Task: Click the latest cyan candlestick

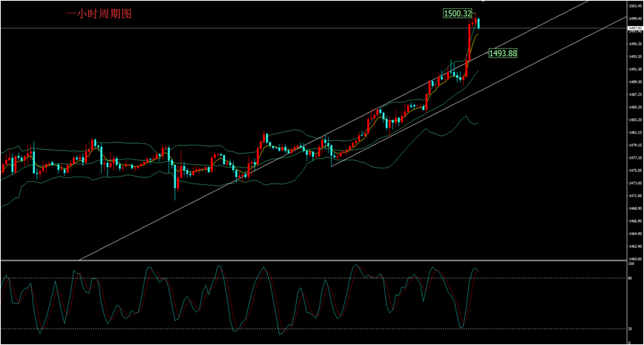Action: (x=479, y=24)
